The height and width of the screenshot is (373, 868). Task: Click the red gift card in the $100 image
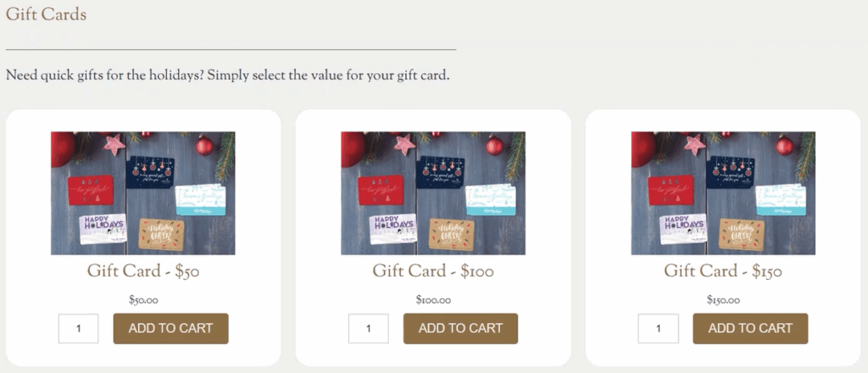(381, 191)
